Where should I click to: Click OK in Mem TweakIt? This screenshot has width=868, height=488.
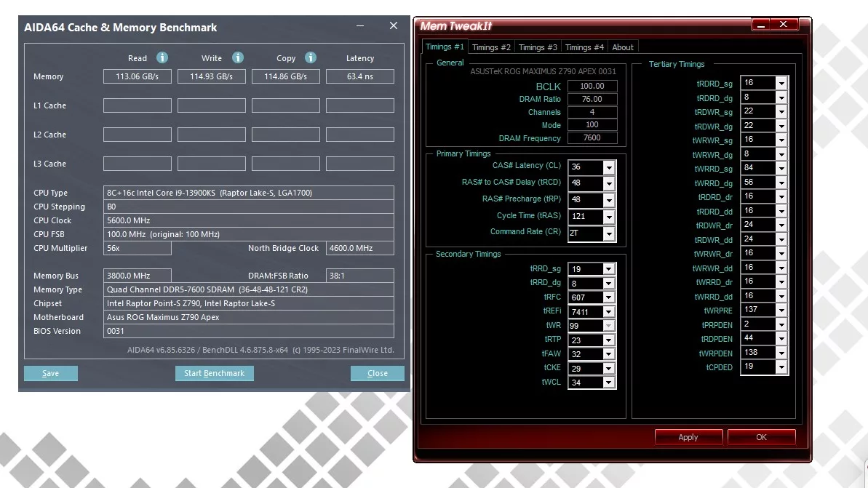(761, 437)
